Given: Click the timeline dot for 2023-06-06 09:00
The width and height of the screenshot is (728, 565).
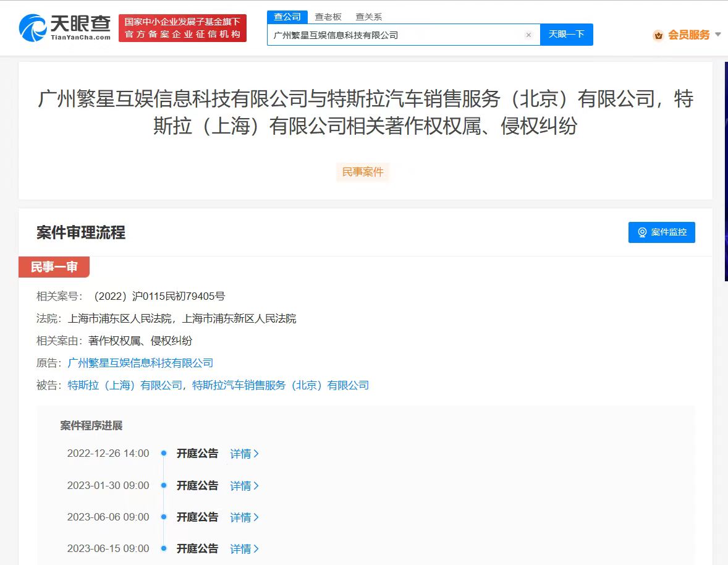Looking at the screenshot, I should pyautogui.click(x=163, y=517).
